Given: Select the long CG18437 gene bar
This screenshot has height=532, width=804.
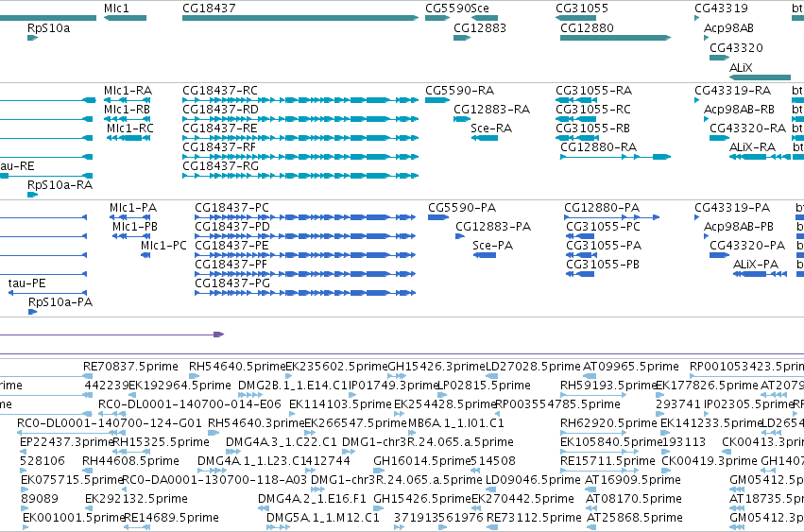Looking at the screenshot, I should click(300, 18).
